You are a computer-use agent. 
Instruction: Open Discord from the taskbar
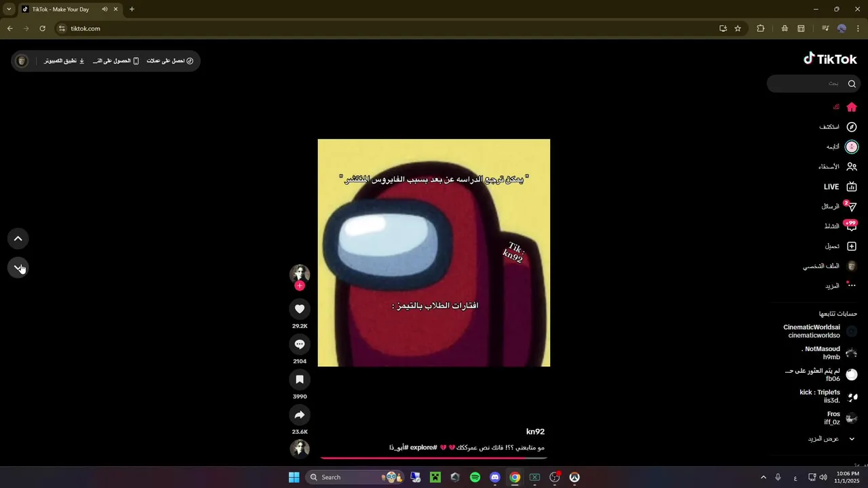pos(495,477)
